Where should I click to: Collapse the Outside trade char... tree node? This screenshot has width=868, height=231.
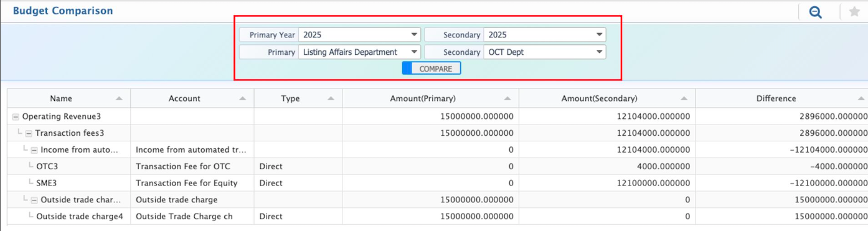tap(34, 200)
